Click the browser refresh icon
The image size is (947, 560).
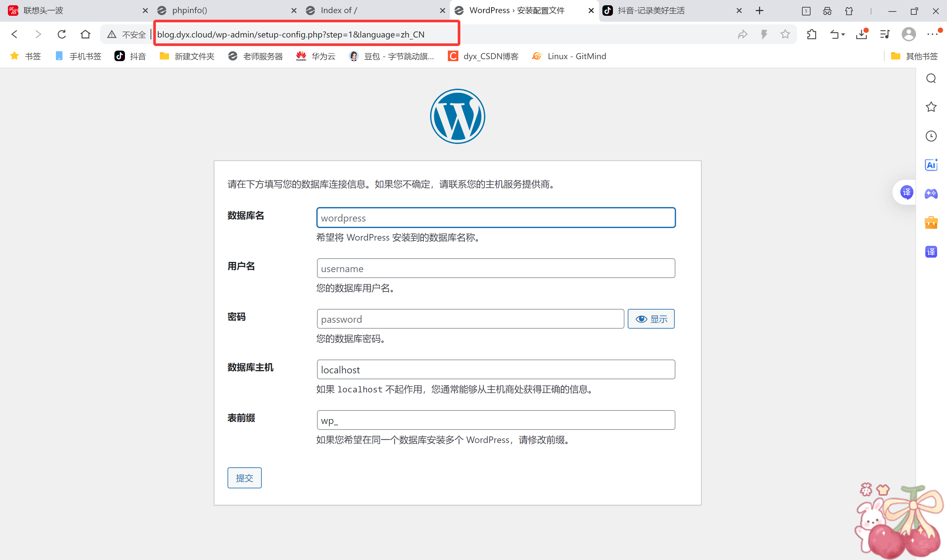[x=62, y=34]
